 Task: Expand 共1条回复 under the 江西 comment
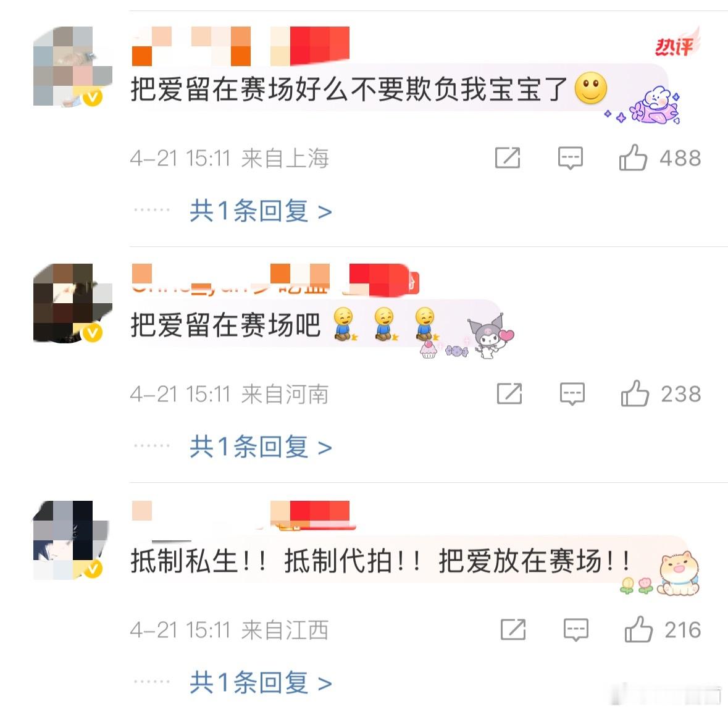[261, 683]
